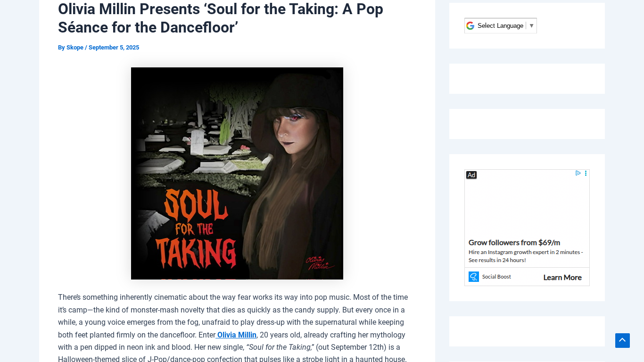Click the italic "Soul for the Taking" text in the paragraph
Viewport: 644px width, 362px height.
280,347
